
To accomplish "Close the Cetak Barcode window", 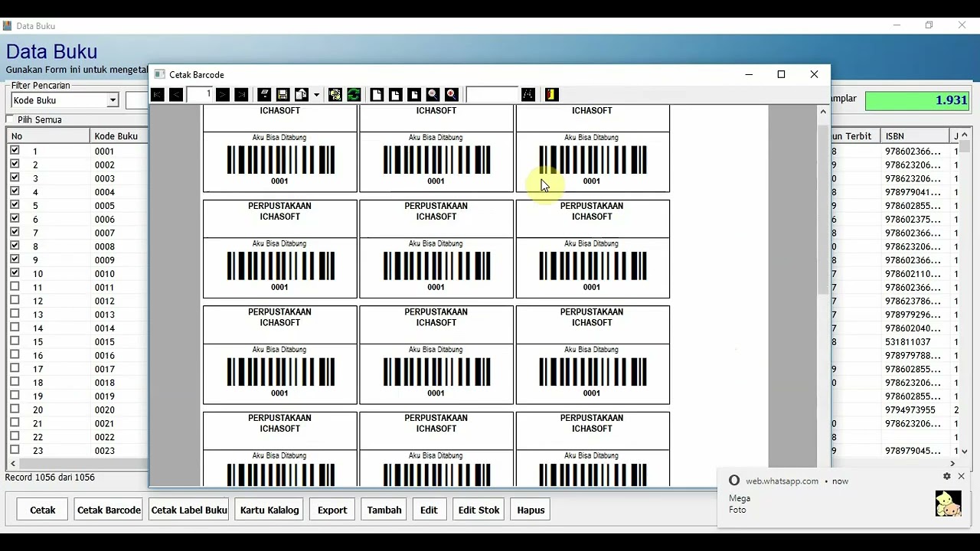I will 814,74.
